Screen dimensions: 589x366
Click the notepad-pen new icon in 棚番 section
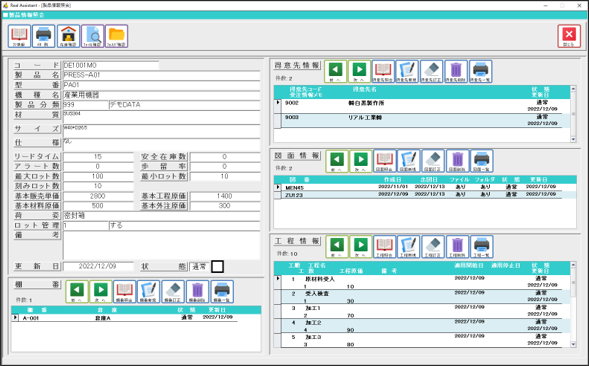pos(149,292)
